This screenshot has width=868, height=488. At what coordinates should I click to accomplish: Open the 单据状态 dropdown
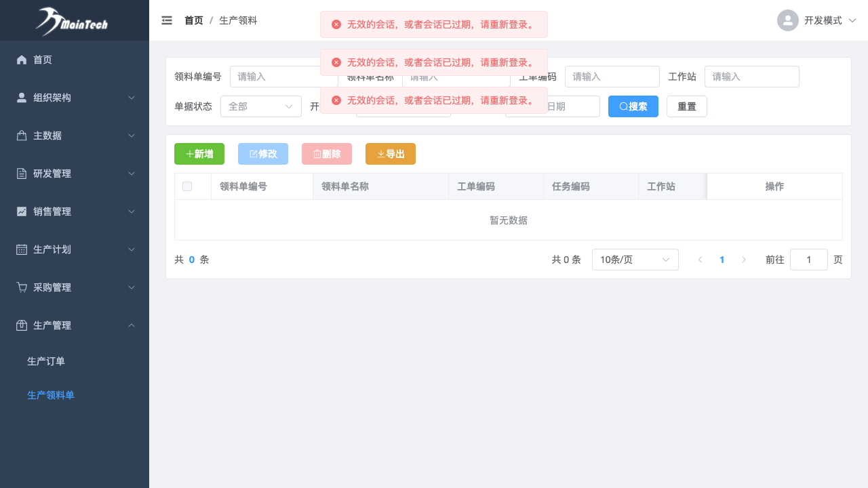click(x=260, y=106)
